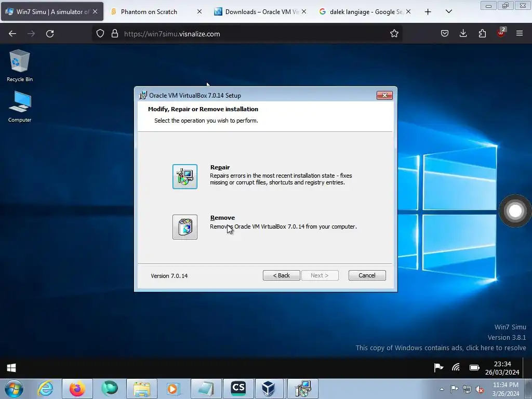Click the Action Center flag in tray

454,389
